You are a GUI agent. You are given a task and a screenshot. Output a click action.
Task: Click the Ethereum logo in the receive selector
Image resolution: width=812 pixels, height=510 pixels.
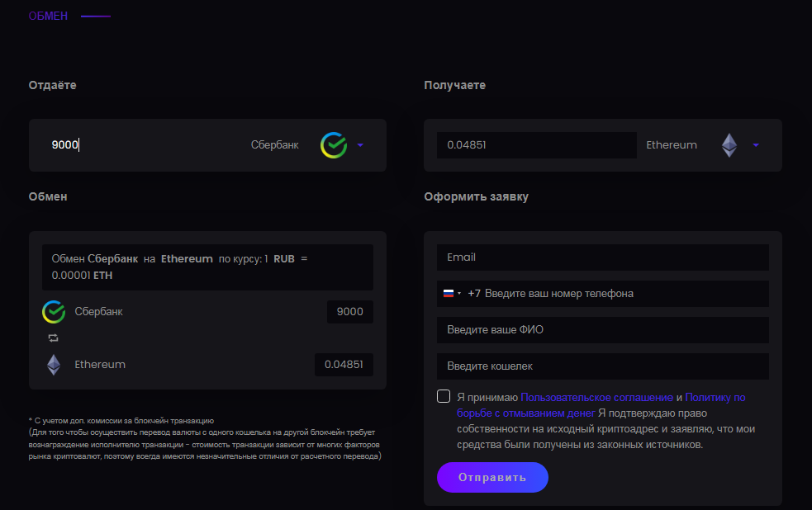(729, 145)
